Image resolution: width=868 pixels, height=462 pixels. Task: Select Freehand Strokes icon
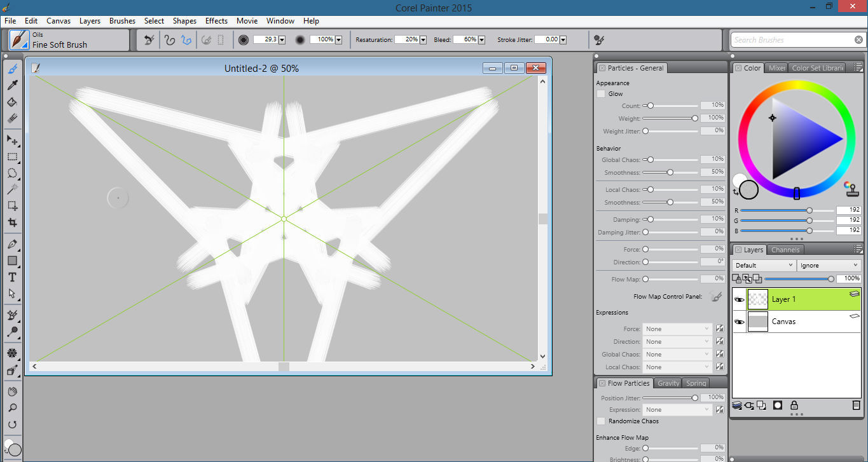click(x=170, y=39)
